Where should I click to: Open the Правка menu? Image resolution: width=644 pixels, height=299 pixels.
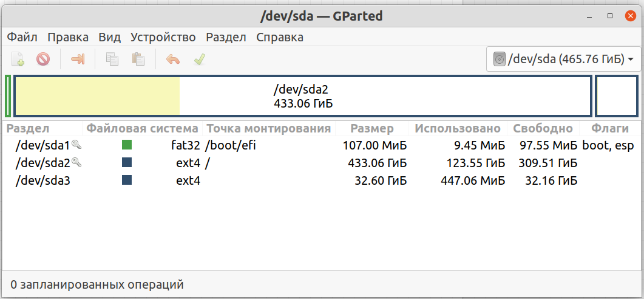(68, 37)
